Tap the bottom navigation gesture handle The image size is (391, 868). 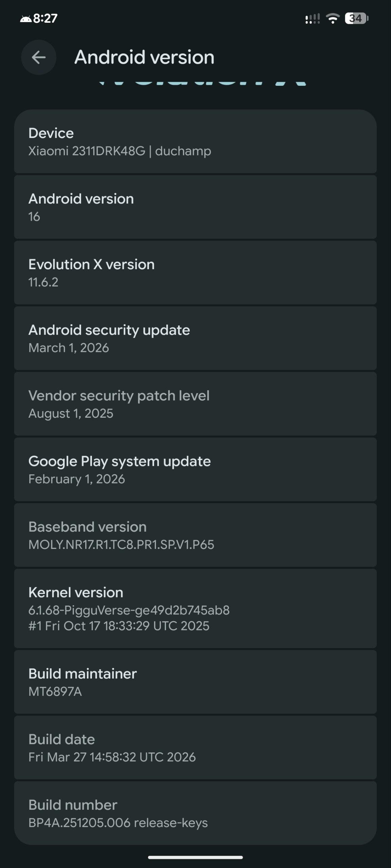195,857
